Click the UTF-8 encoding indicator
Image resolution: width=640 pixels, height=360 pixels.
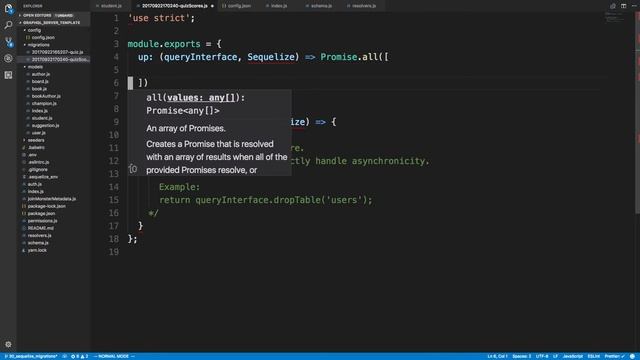click(x=542, y=356)
